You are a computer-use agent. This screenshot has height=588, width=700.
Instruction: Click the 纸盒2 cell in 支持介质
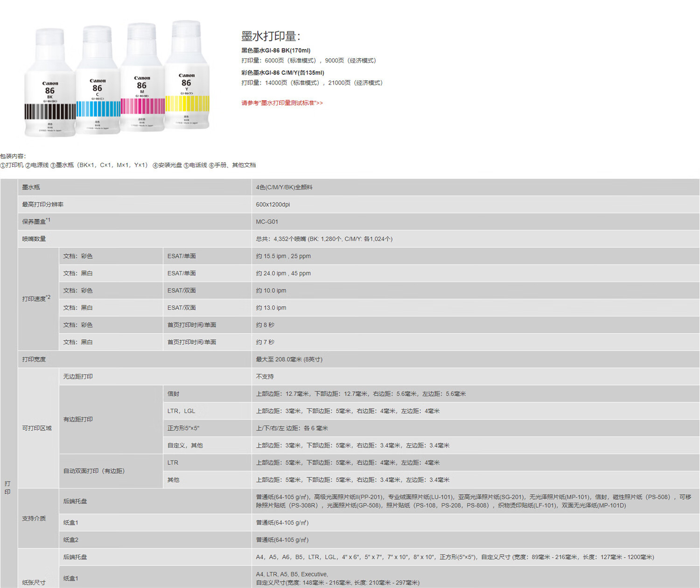(x=155, y=540)
